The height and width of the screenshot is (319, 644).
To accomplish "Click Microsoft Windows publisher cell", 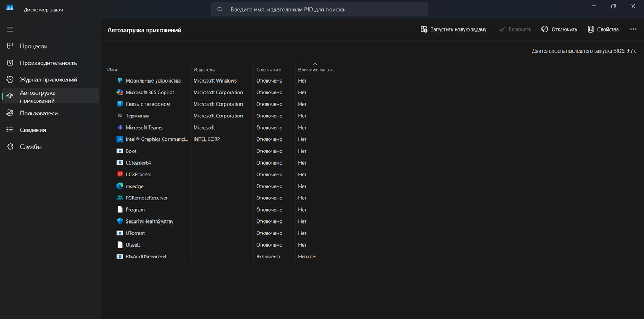I will coord(215,80).
